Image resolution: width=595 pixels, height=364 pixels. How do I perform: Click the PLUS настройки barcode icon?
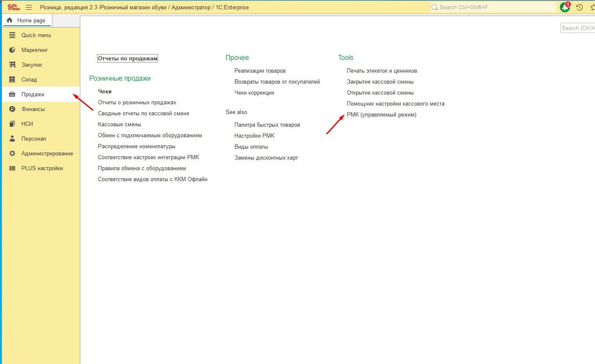click(x=12, y=168)
